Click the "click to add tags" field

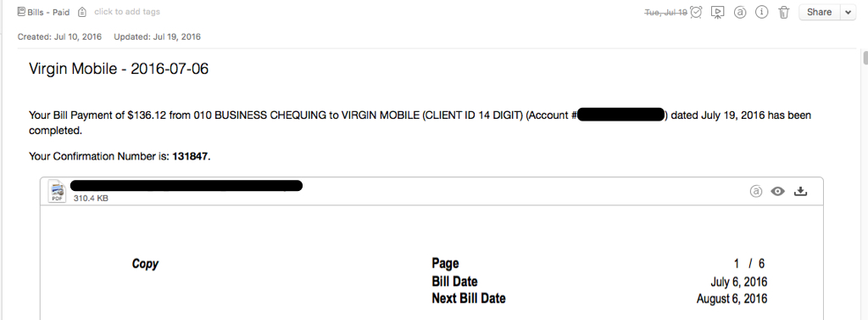tap(127, 12)
